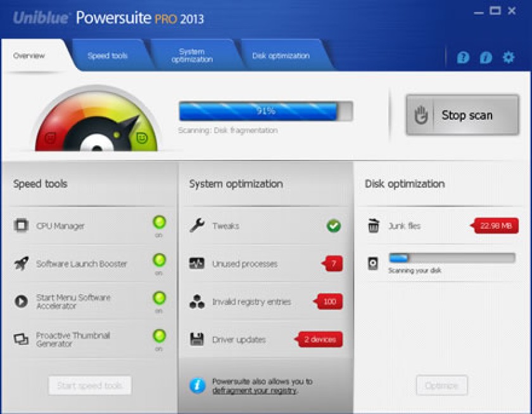Image resolution: width=532 pixels, height=414 pixels.
Task: Click the CPU Manager chip icon
Action: 21,226
